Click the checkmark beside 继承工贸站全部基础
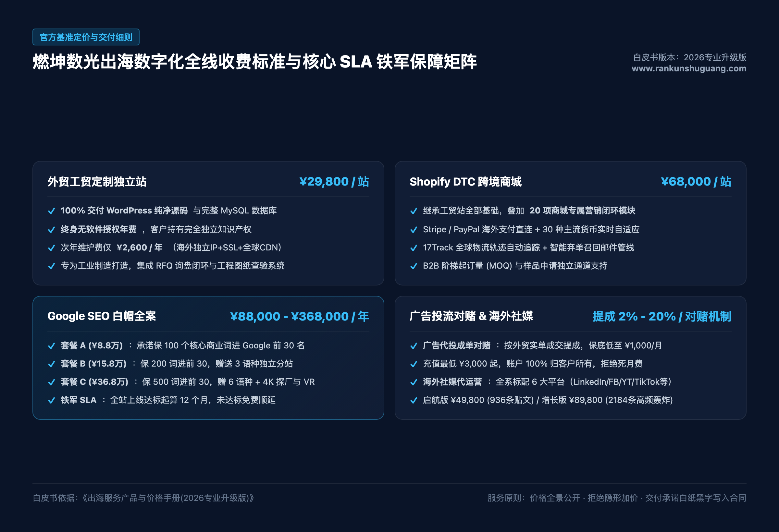The image size is (779, 532). point(414,211)
